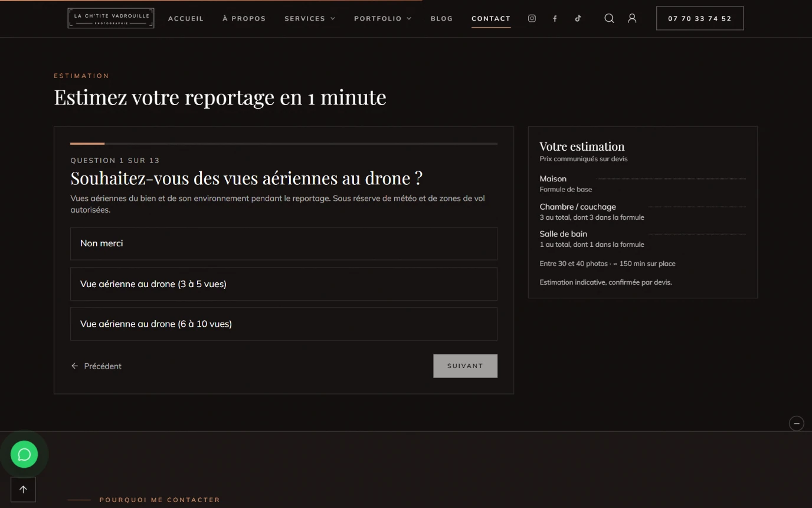Select drone option 6 à 10 vues
The height and width of the screenshot is (508, 812).
[284, 324]
